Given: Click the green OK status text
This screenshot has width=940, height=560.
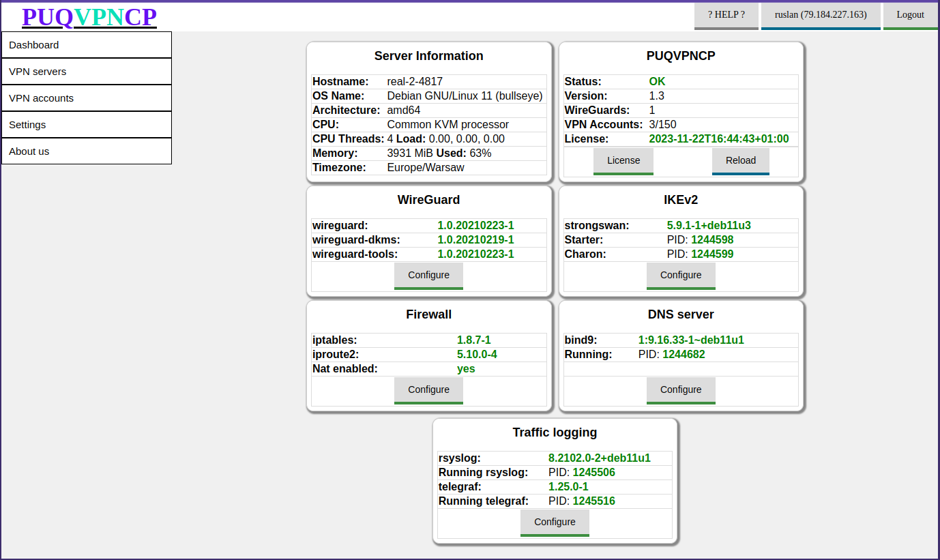Looking at the screenshot, I should click(657, 82).
